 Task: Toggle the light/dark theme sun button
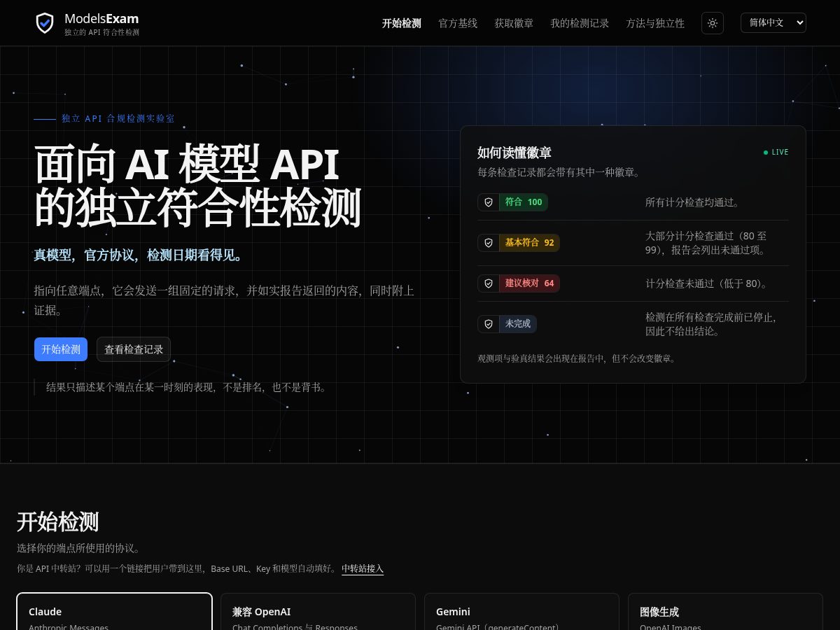click(713, 23)
